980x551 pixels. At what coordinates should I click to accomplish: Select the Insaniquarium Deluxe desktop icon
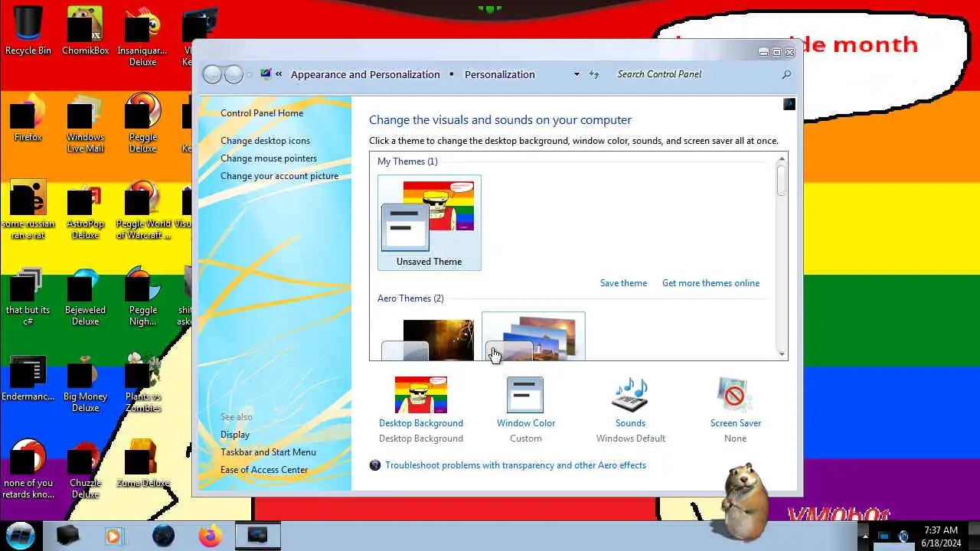pos(142,37)
